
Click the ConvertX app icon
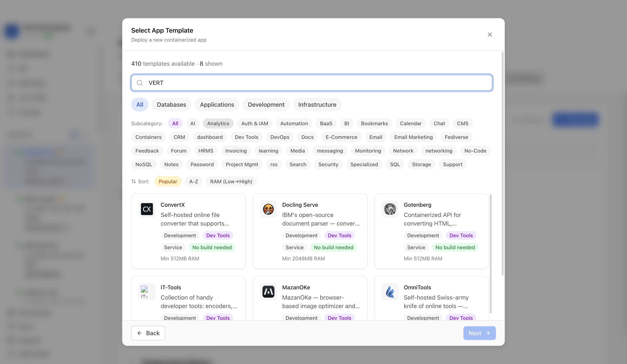pyautogui.click(x=147, y=209)
